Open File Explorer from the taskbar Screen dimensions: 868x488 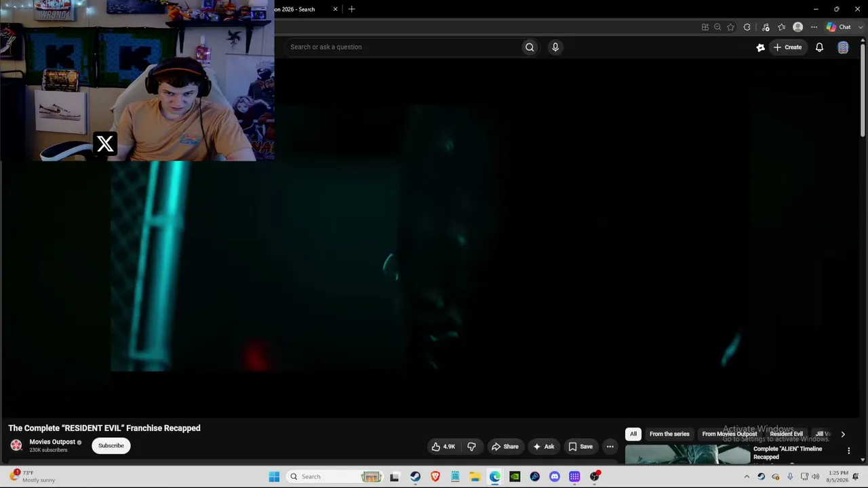[x=475, y=476]
